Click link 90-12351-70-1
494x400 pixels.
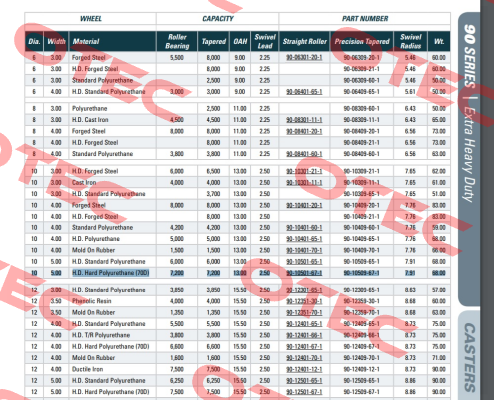pyautogui.click(x=304, y=313)
